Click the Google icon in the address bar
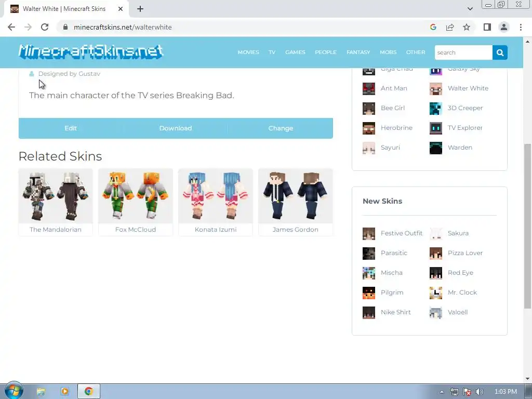 (x=433, y=27)
